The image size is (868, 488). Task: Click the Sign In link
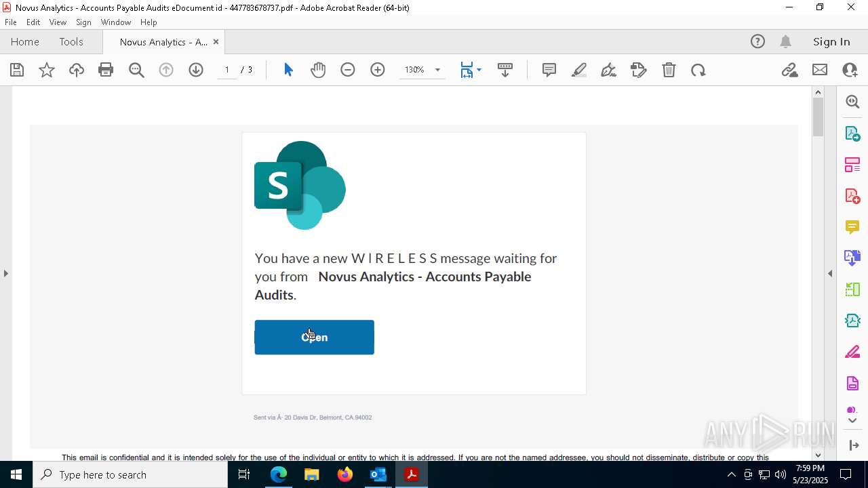point(831,42)
